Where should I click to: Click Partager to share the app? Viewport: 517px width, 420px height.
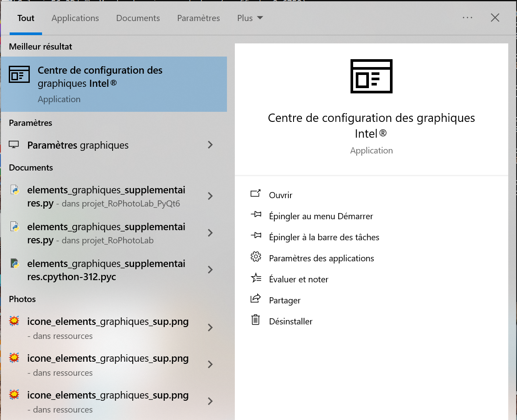[285, 301]
